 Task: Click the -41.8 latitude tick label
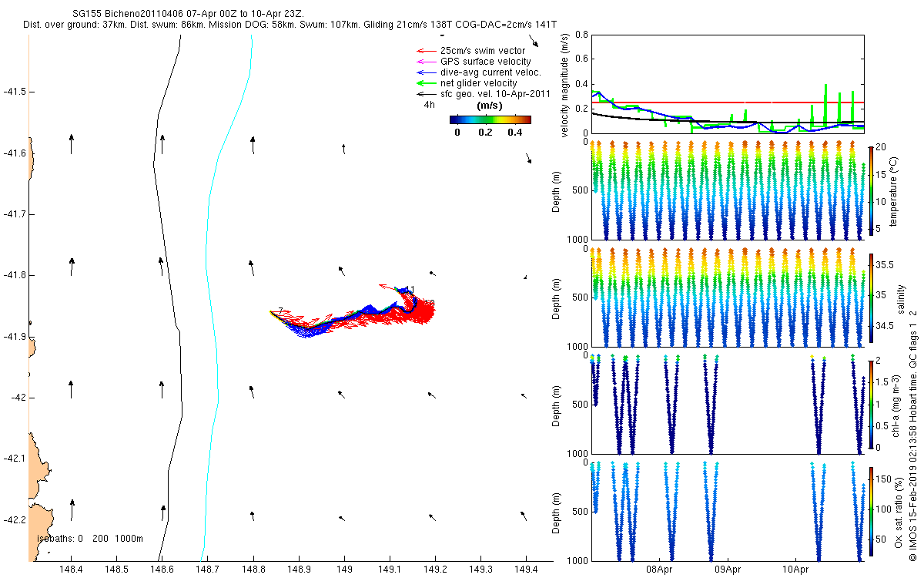tap(13, 275)
